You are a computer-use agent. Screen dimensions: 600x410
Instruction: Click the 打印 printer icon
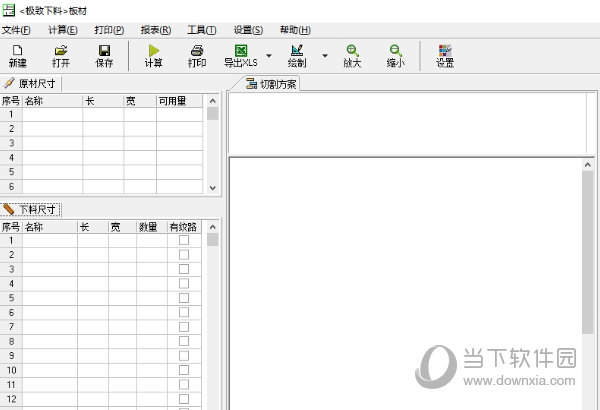click(x=197, y=56)
